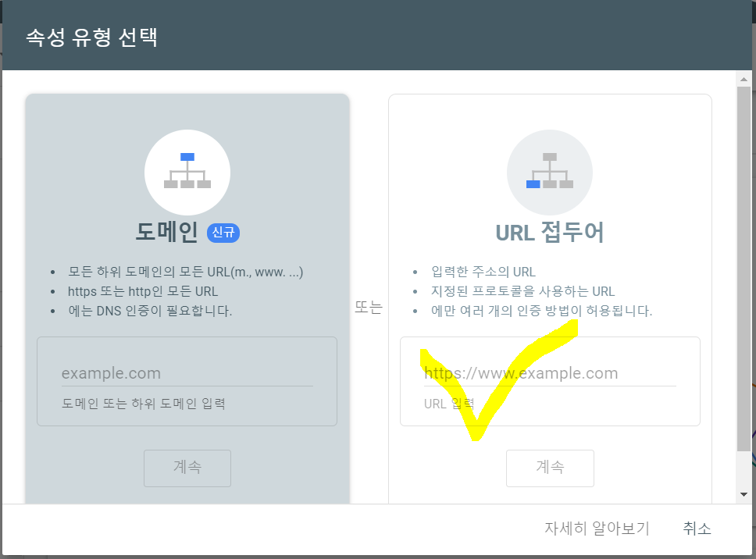Focus the https://www.example.com URL input field
Image resolution: width=756 pixels, height=559 pixels.
click(x=550, y=373)
